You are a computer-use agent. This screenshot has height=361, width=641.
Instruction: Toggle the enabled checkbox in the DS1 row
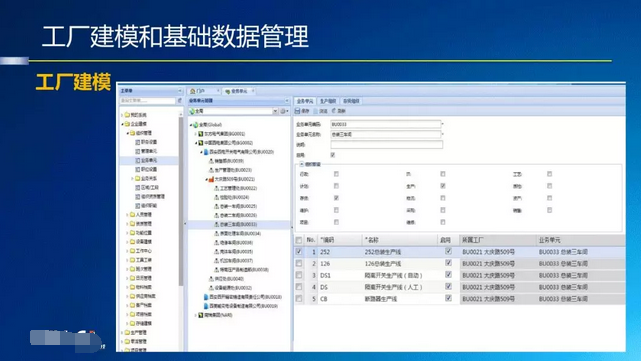pos(448,274)
